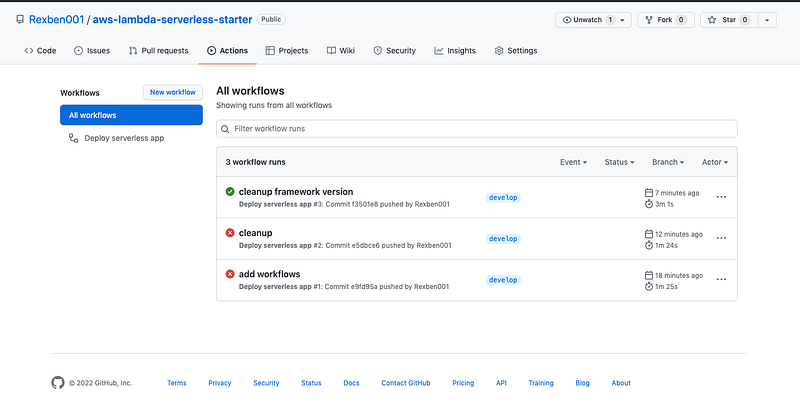Click the repository icon beside Rexben001
This screenshot has width=800, height=407.
(x=20, y=20)
